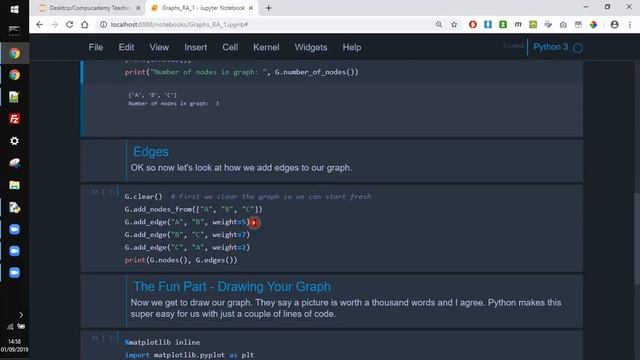Click the network status tray icon
Screen dimensions: 640x360
pyautogui.click(x=10, y=327)
